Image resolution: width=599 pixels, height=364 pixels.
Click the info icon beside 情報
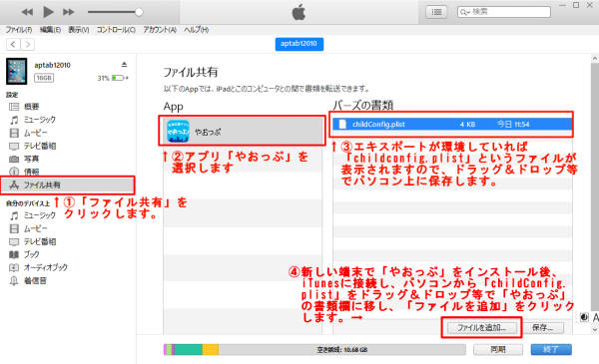pos(14,172)
